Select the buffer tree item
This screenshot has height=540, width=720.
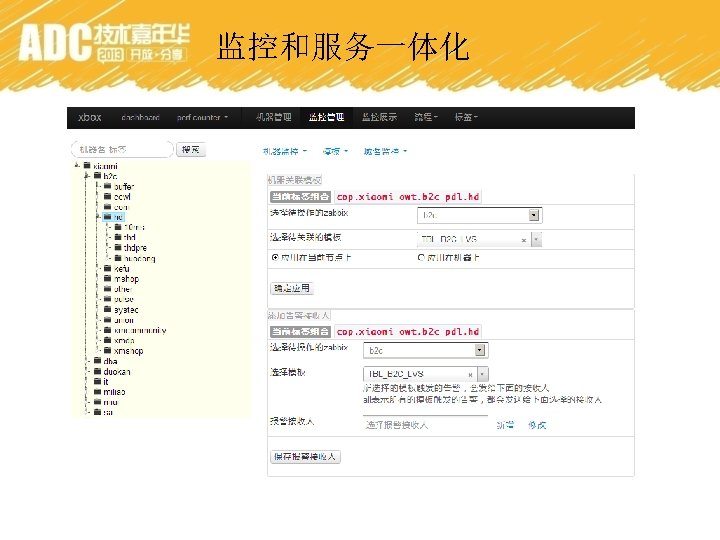click(x=124, y=186)
